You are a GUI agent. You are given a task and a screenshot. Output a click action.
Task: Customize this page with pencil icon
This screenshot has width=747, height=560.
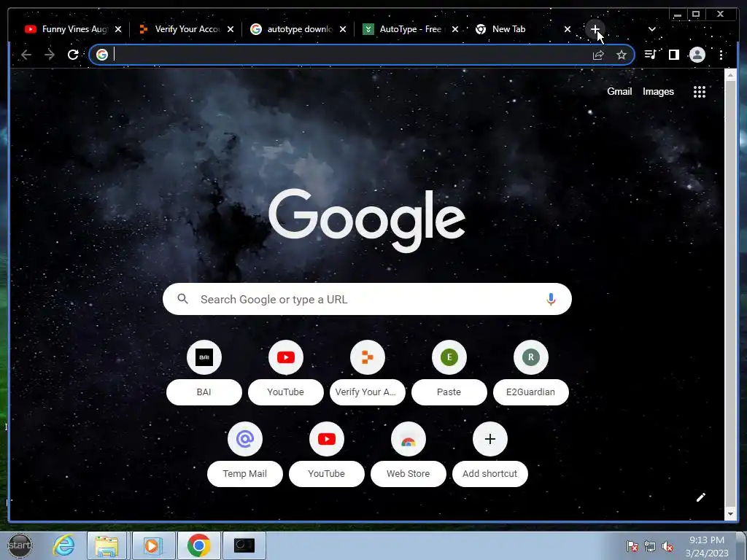point(701,497)
